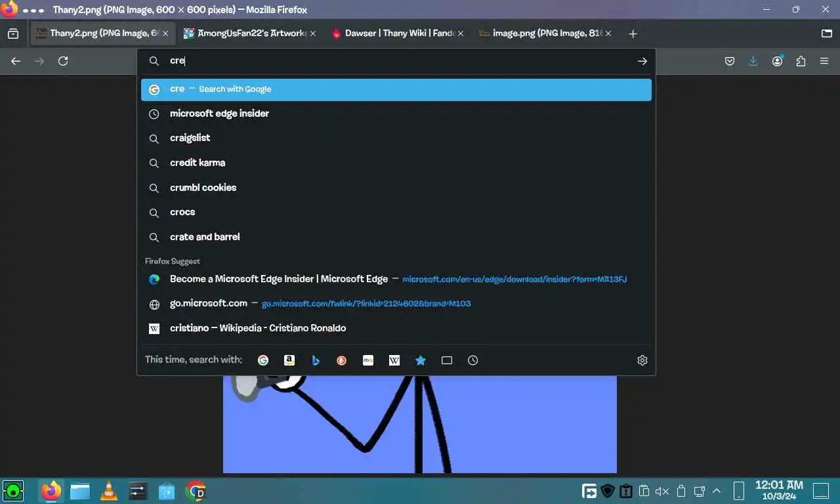The image size is (840, 504).
Task: Open the green start menu launcher
Action: (12, 490)
